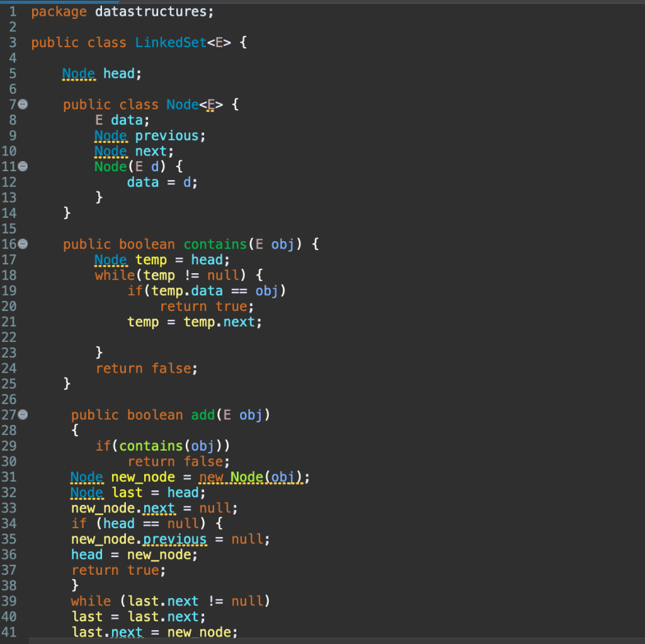This screenshot has height=644, width=645.
Task: Click the underlined previous field on line 35
Action: (x=174, y=539)
